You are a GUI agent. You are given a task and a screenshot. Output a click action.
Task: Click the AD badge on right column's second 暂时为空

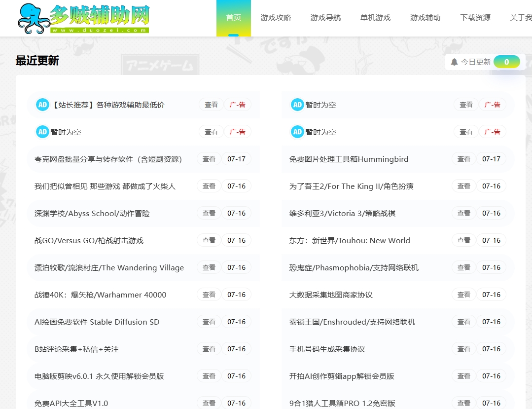coord(297,132)
